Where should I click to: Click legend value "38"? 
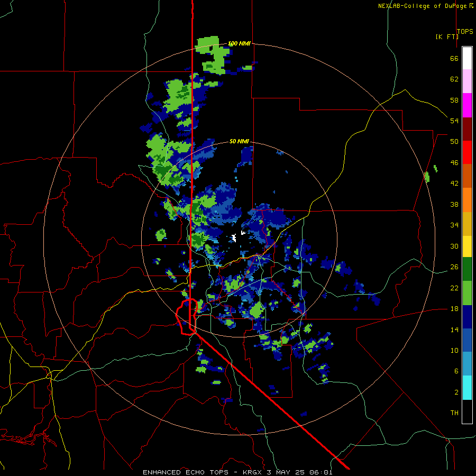pyautogui.click(x=454, y=204)
